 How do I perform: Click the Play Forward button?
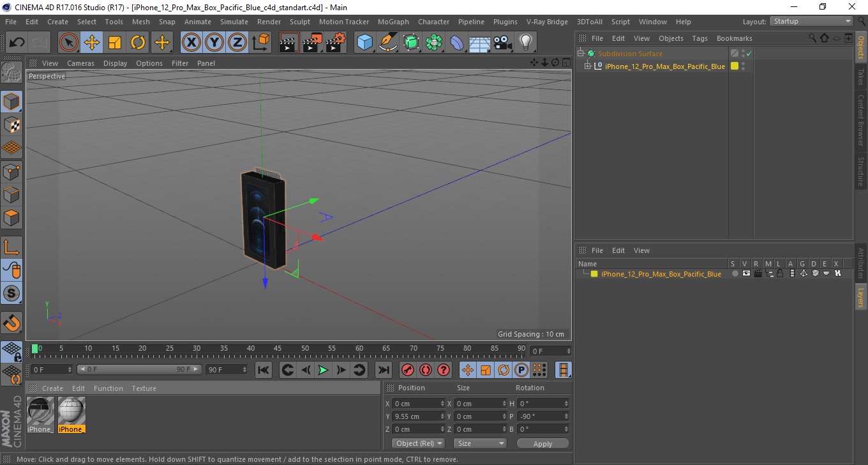[324, 370]
